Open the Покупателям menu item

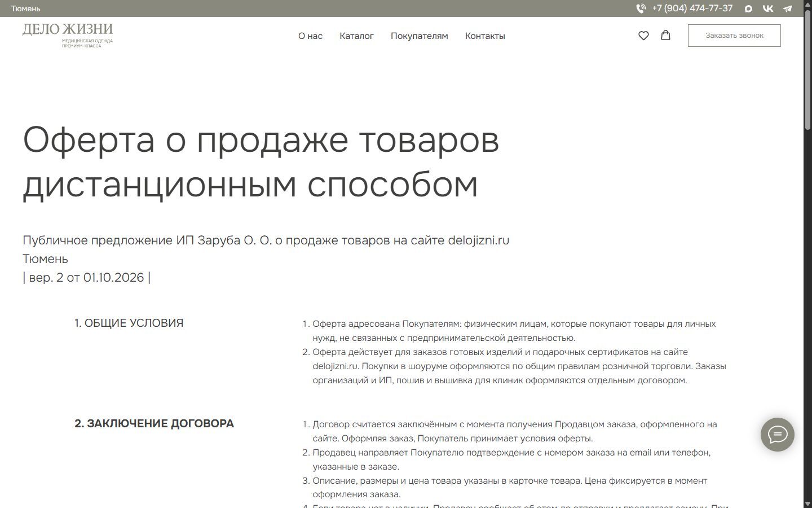pyautogui.click(x=419, y=36)
